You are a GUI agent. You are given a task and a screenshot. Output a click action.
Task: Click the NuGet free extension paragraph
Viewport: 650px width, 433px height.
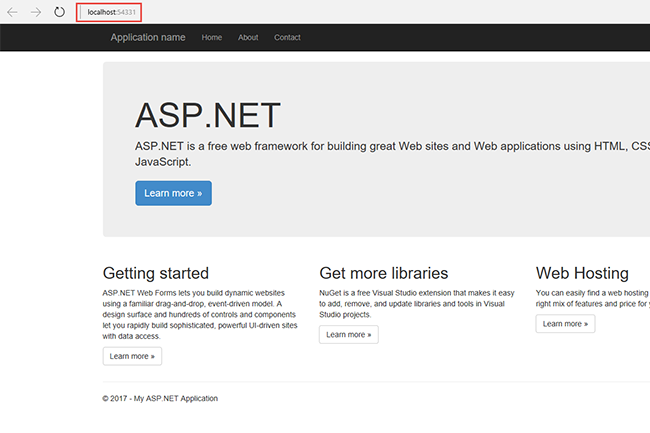(x=417, y=304)
